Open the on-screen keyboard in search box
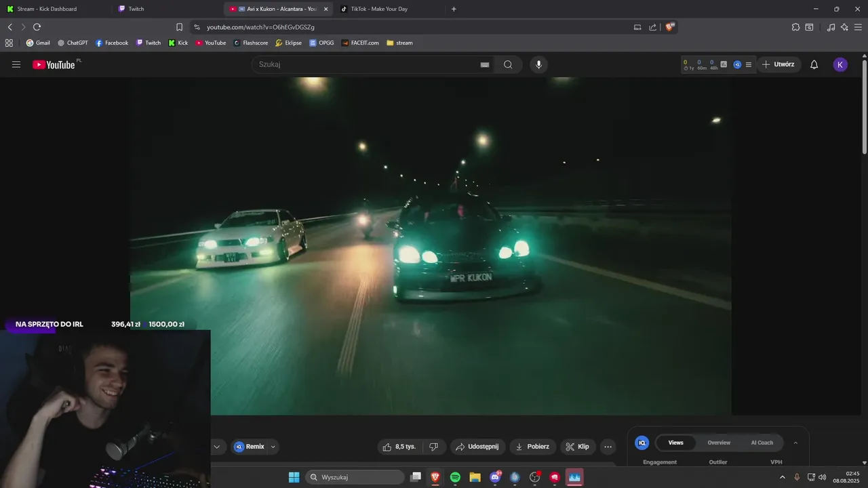Viewport: 868px width, 488px height. [485, 64]
